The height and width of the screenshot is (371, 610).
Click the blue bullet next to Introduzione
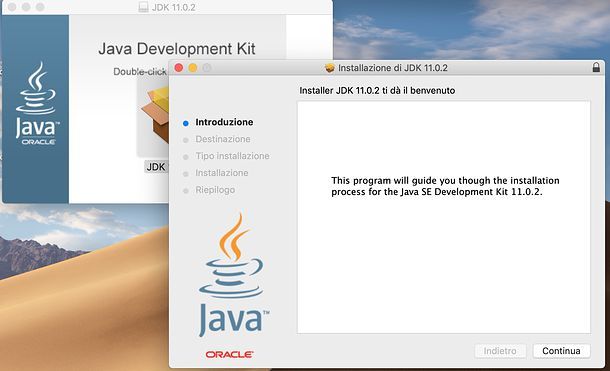[186, 123]
